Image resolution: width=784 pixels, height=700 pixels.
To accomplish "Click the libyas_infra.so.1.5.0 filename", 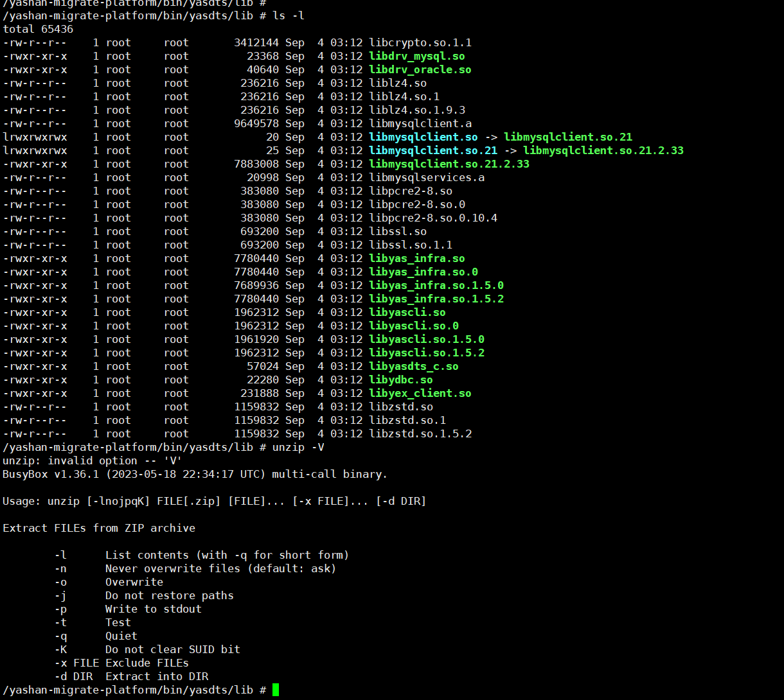I will (436, 285).
